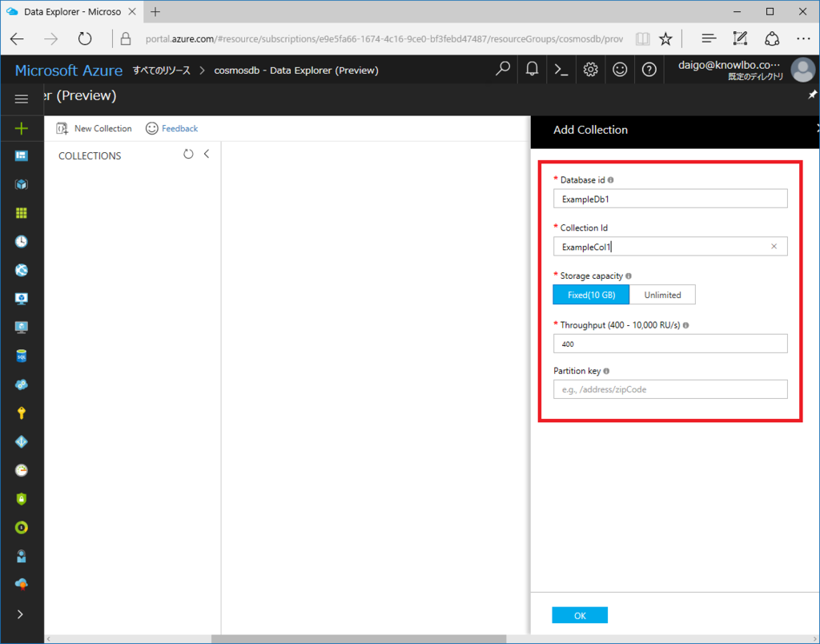Image resolution: width=820 pixels, height=644 pixels.
Task: Open the account avatar menu
Action: tap(802, 70)
